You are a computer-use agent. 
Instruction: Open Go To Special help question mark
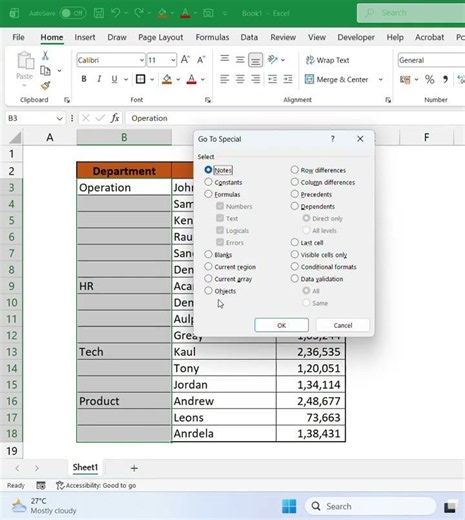coord(332,139)
